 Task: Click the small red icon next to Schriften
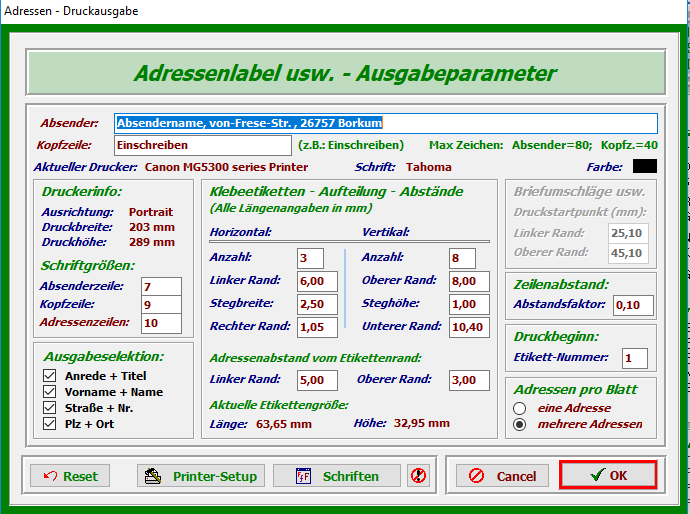417,476
